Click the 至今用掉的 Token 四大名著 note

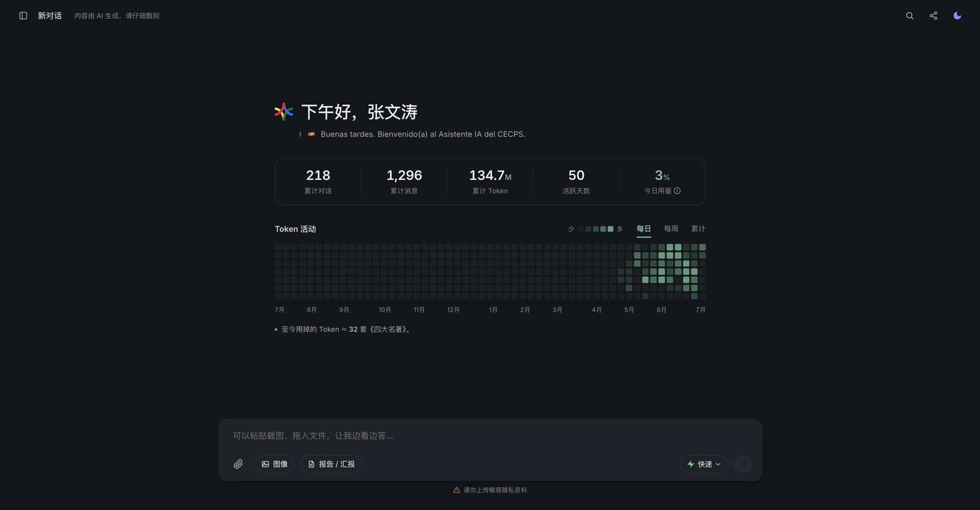coord(347,329)
